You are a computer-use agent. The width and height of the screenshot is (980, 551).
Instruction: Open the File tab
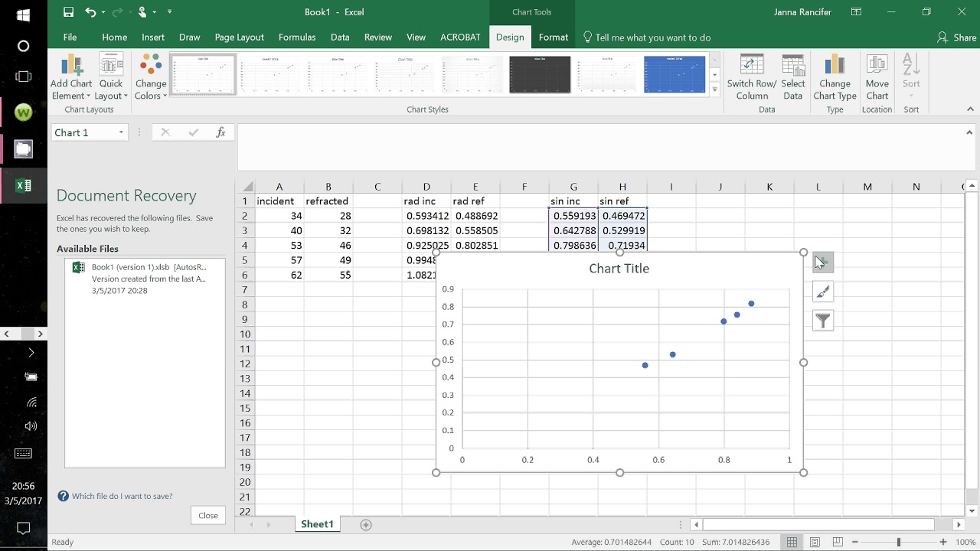click(x=70, y=37)
